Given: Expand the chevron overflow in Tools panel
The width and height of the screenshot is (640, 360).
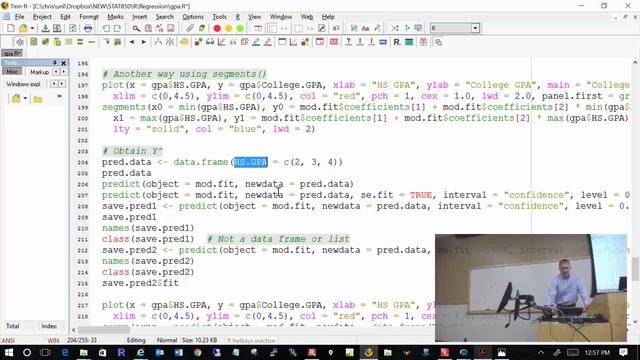Looking at the screenshot, I should (x=60, y=96).
